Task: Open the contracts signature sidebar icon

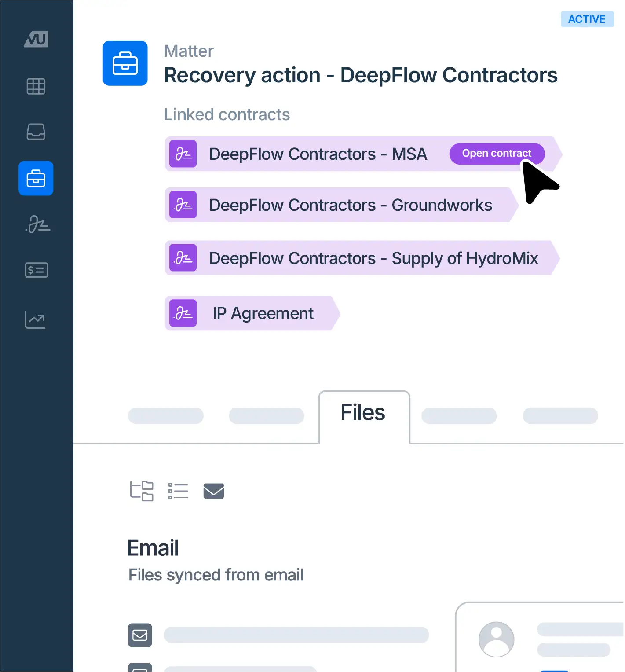Action: [38, 224]
